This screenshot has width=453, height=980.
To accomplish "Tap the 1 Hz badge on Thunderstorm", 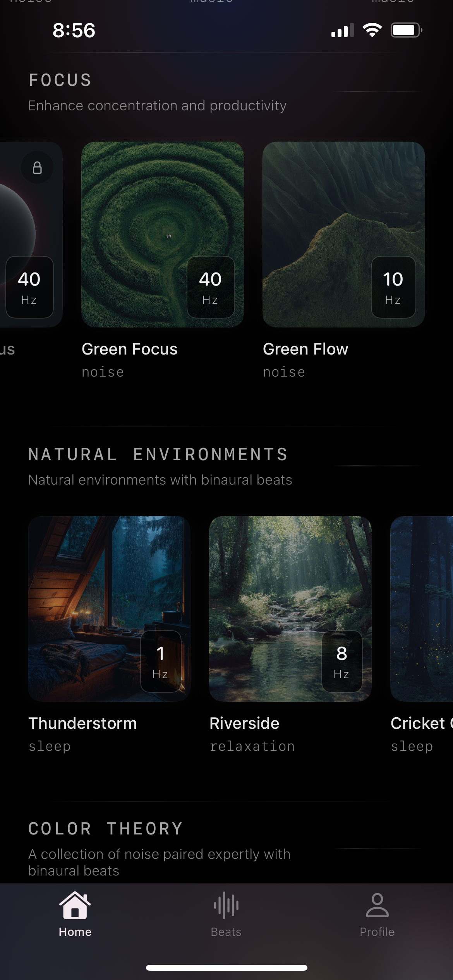I will point(161,661).
